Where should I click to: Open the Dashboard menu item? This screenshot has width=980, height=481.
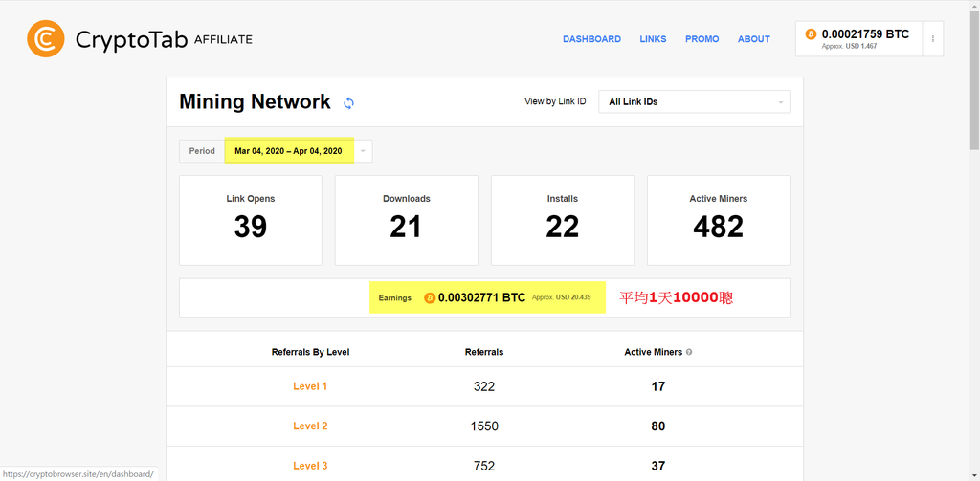tap(591, 39)
